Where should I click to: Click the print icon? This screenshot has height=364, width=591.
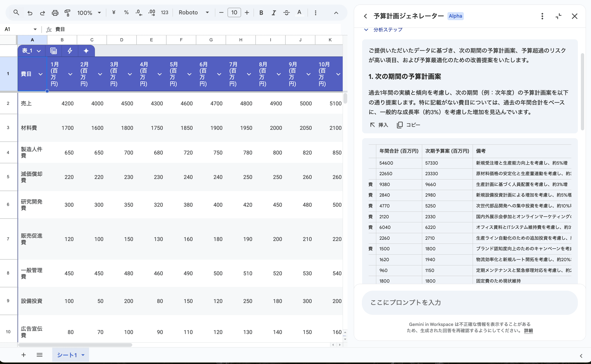point(55,13)
